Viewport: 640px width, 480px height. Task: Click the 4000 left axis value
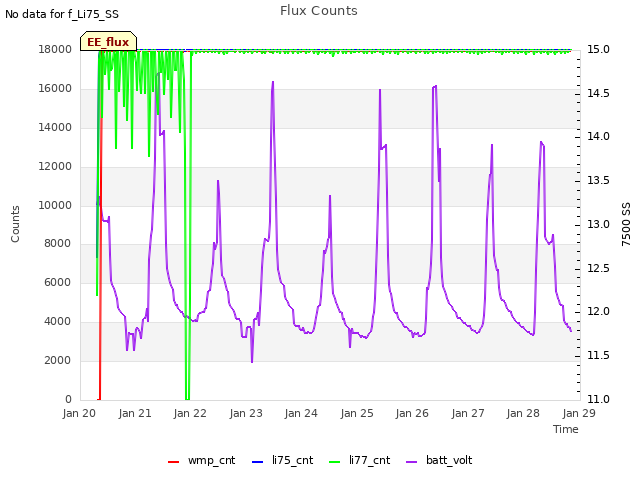pos(58,321)
